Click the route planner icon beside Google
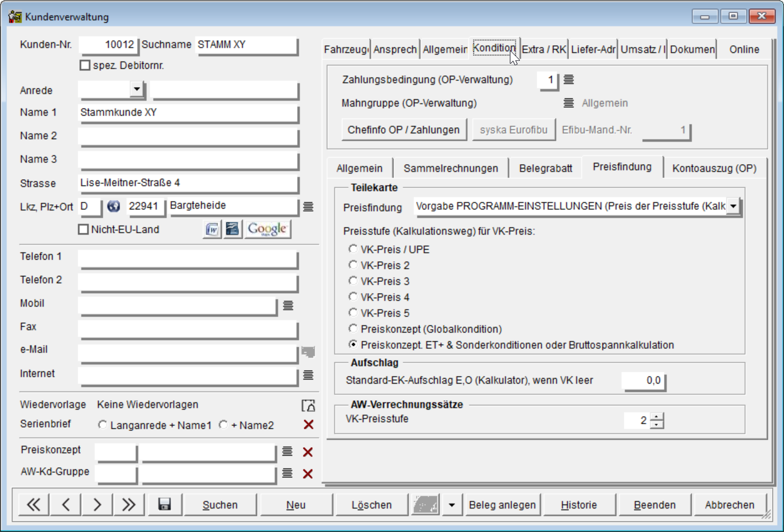Screen dimensions: 784x532 (233, 229)
